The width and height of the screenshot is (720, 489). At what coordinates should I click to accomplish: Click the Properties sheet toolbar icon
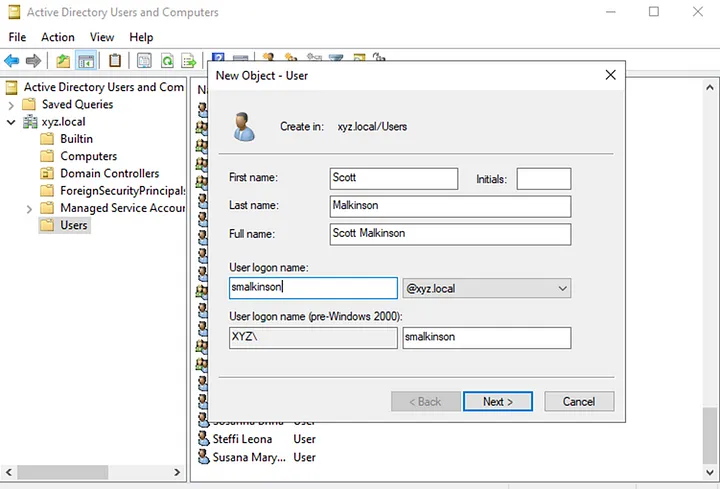[x=144, y=60]
